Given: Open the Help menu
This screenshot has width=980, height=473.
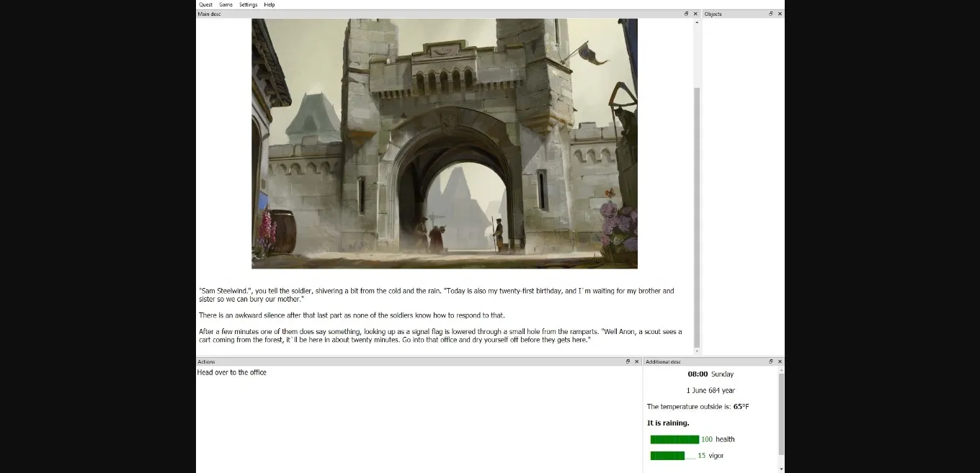Looking at the screenshot, I should tap(269, 4).
